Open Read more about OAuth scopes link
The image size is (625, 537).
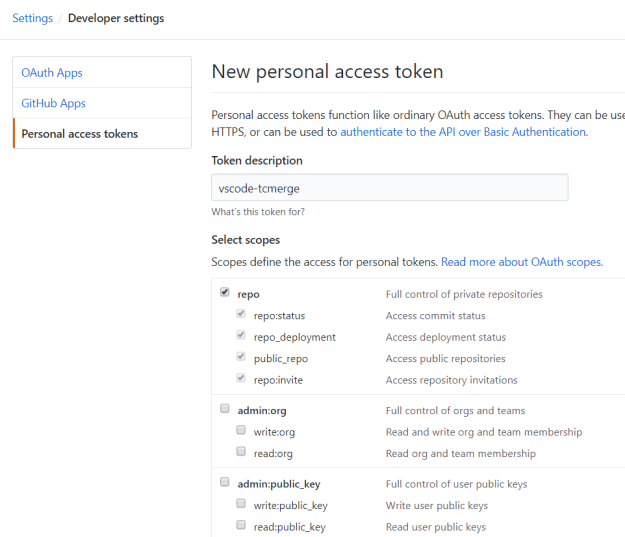coord(522,262)
